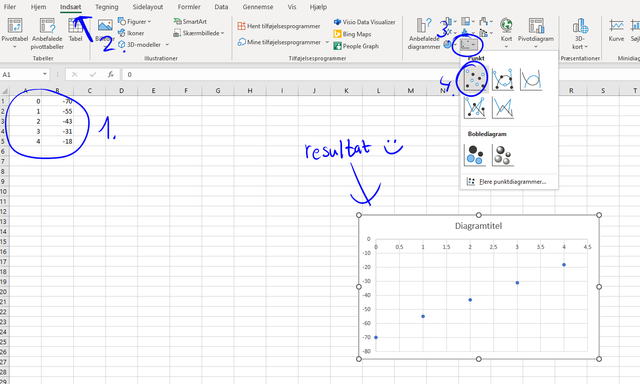Select scatter with smooth lines and markers

[503, 79]
